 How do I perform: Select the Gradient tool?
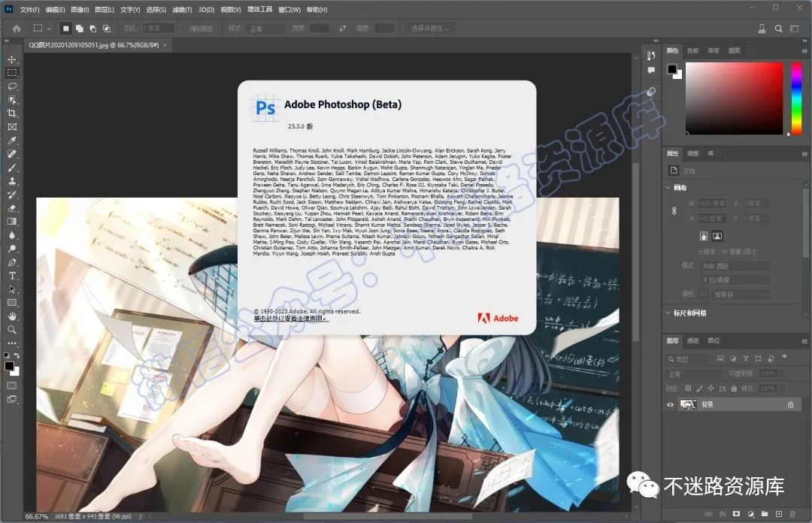(x=12, y=222)
